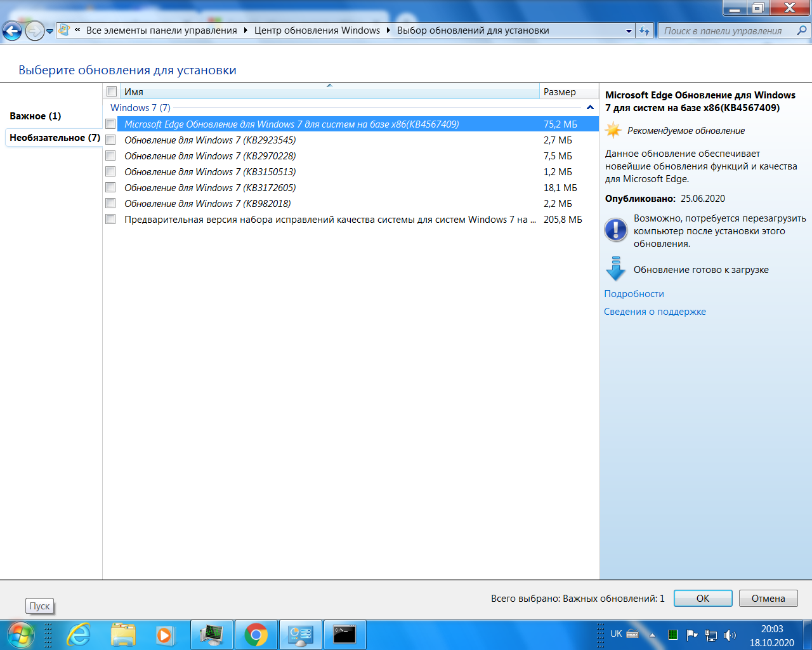
Task: Check the KB2923545 update checkbox
Action: point(110,140)
